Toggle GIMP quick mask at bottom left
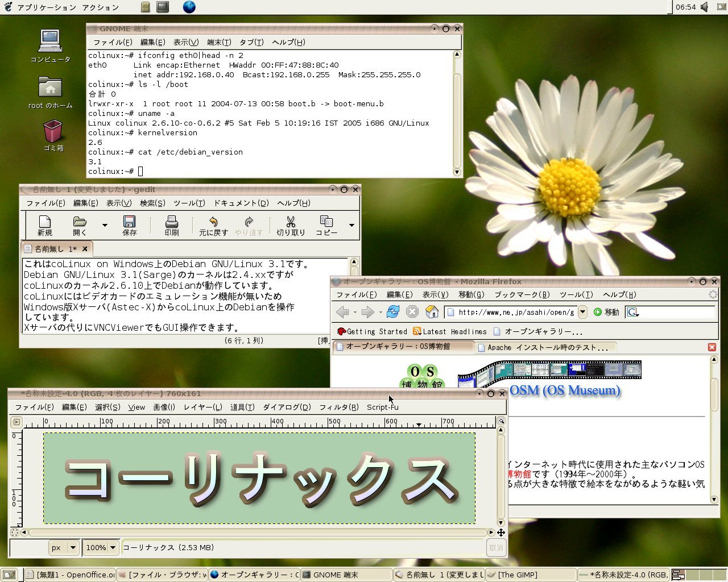The height and width of the screenshot is (582, 728). [15, 533]
